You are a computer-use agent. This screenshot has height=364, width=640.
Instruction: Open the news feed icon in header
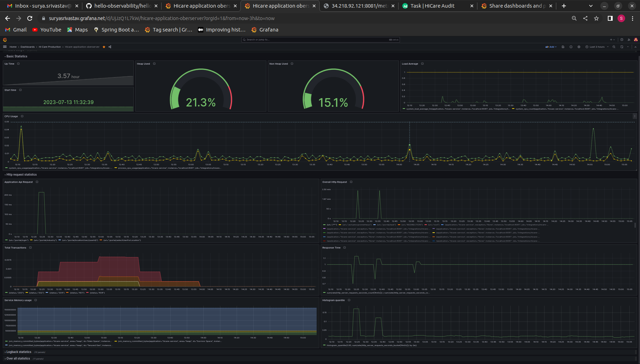click(629, 40)
